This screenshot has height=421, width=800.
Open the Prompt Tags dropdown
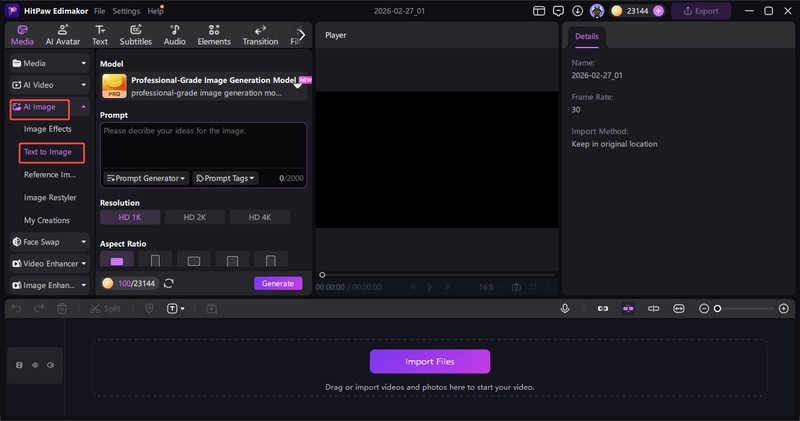pyautogui.click(x=225, y=178)
